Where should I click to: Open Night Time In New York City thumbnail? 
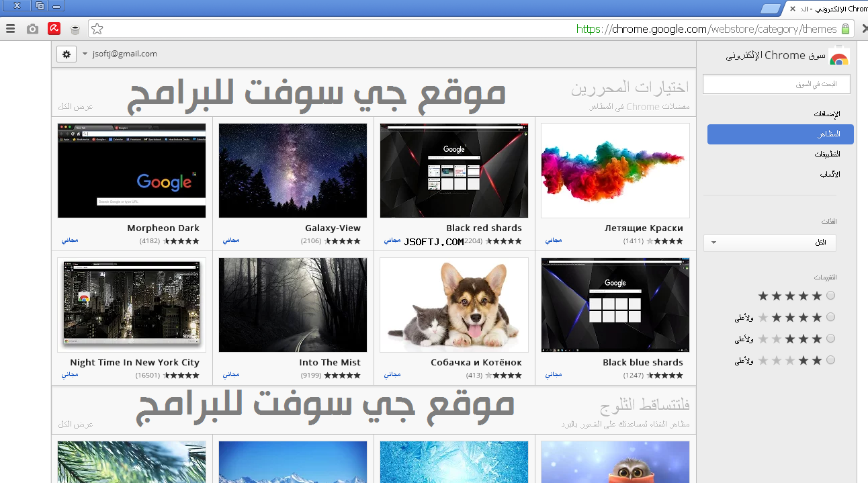tap(132, 305)
